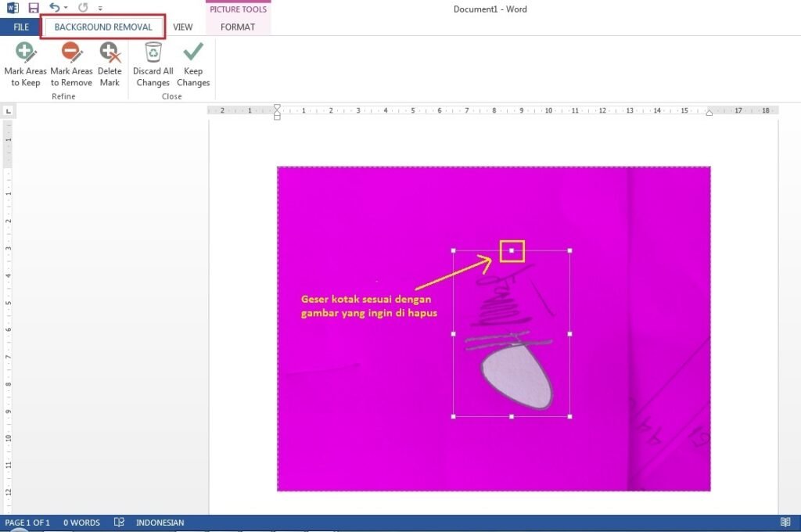Click the top-middle selection handle
This screenshot has height=532, width=801.
tap(512, 250)
